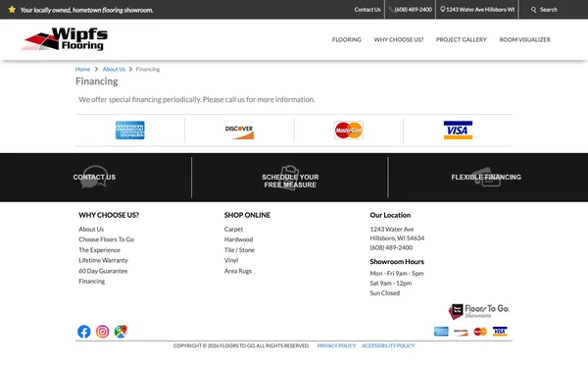Open Choose Floors To Go footer link
The image size is (588, 368).
point(106,239)
